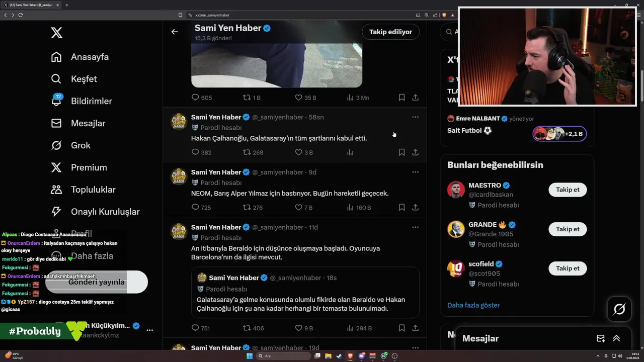Open Onaylı Kuruluşlar page

(x=95, y=212)
